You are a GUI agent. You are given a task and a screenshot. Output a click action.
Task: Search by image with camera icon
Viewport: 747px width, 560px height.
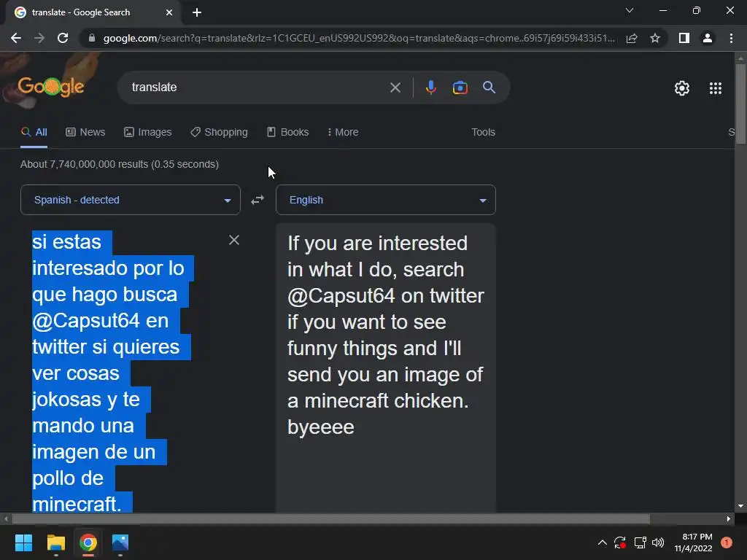click(460, 87)
